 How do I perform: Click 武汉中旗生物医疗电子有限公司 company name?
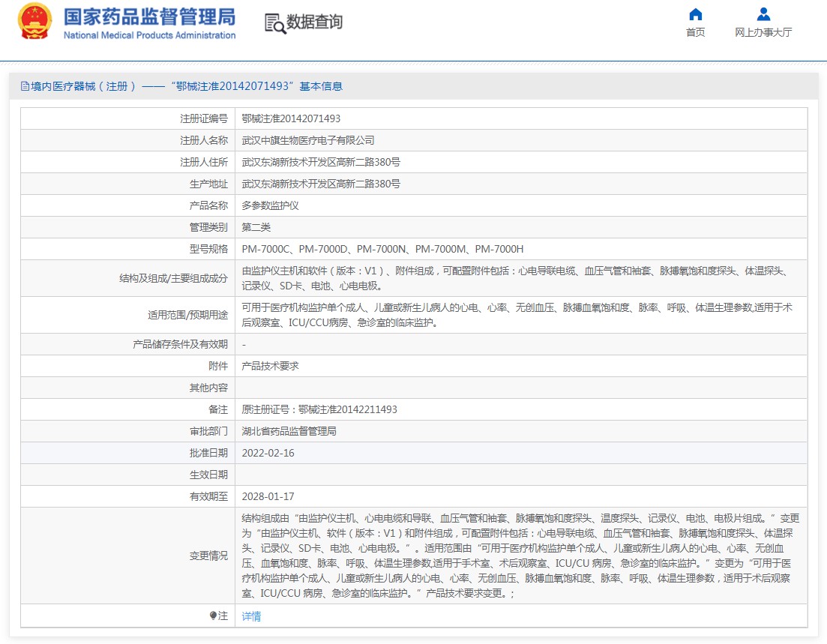(308, 140)
